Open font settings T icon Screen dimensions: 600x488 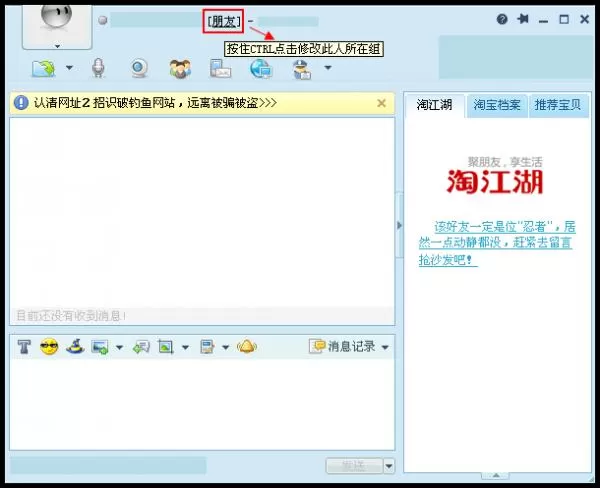tap(24, 347)
